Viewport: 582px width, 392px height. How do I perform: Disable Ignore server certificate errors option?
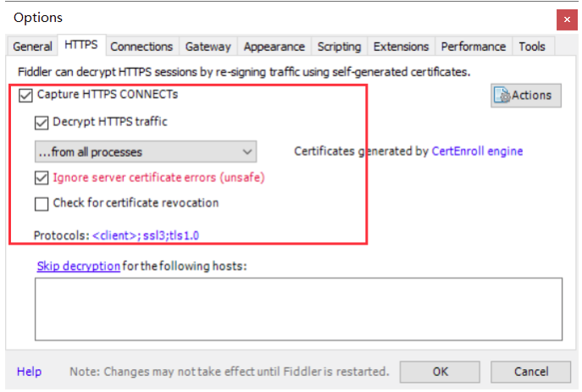point(42,178)
